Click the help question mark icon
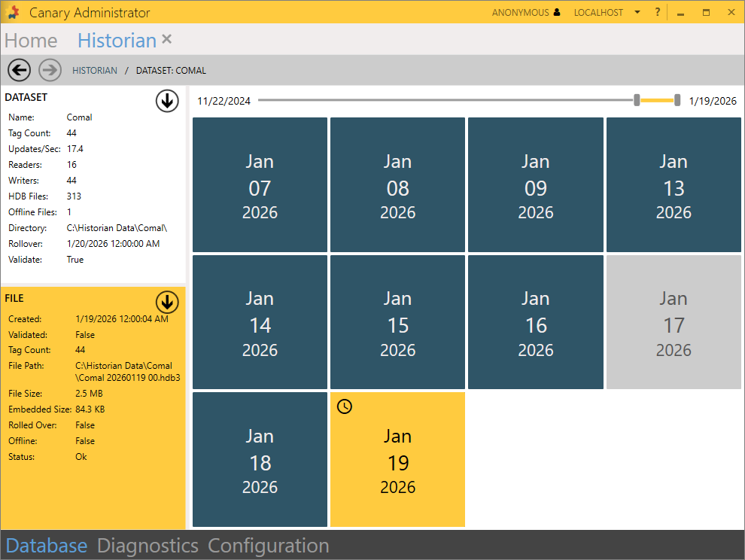The image size is (745, 560). [657, 12]
